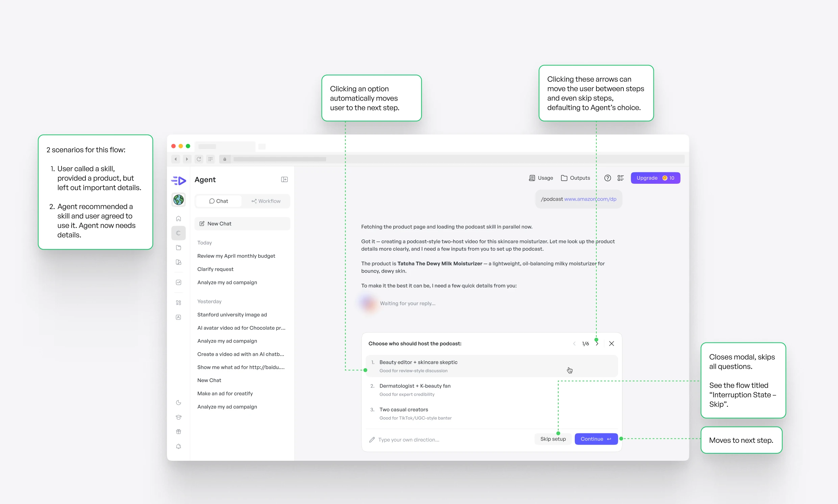Click the browser reload icon
The width and height of the screenshot is (838, 504).
pyautogui.click(x=199, y=159)
